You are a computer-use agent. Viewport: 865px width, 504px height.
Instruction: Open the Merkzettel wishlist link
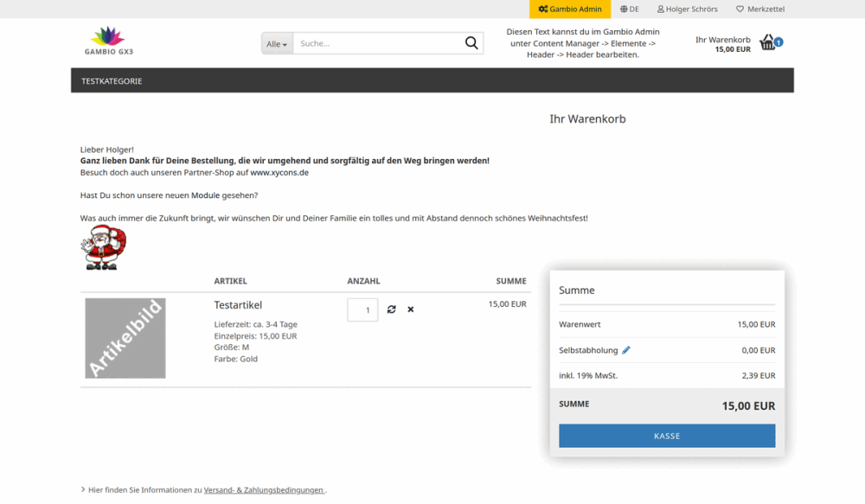760,9
